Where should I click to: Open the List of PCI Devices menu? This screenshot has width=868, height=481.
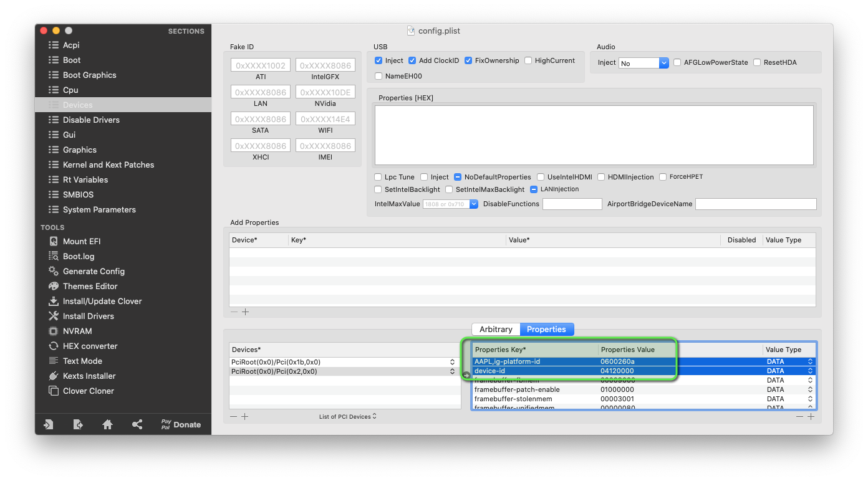[x=347, y=416]
